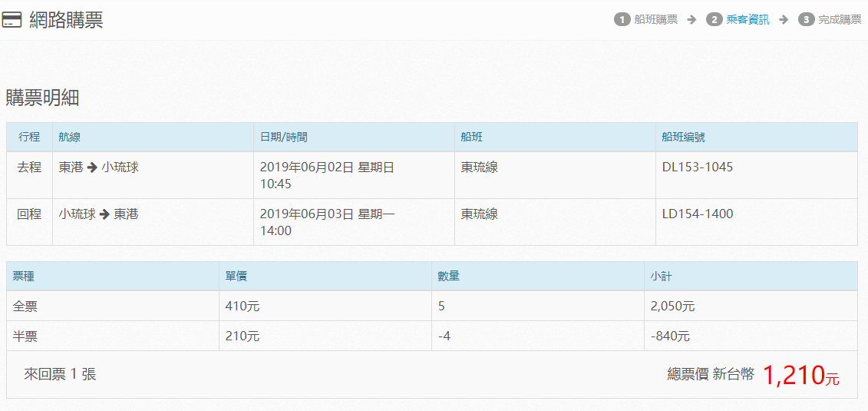This screenshot has height=411, width=868.
Task: Select the 去程 row label
Action: tap(29, 167)
